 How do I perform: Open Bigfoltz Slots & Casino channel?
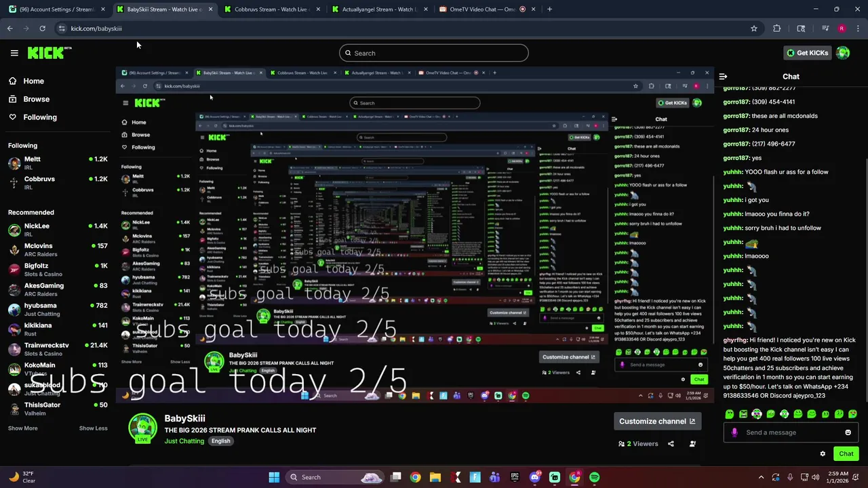pyautogui.click(x=58, y=269)
